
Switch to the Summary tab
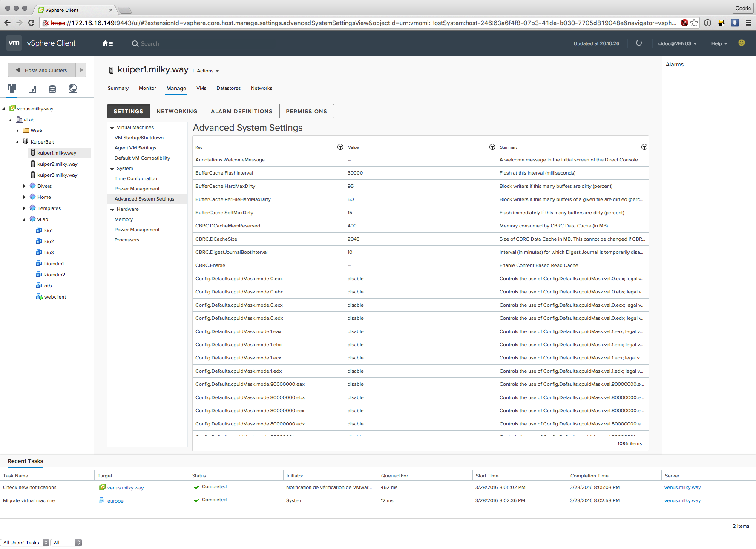(x=118, y=88)
